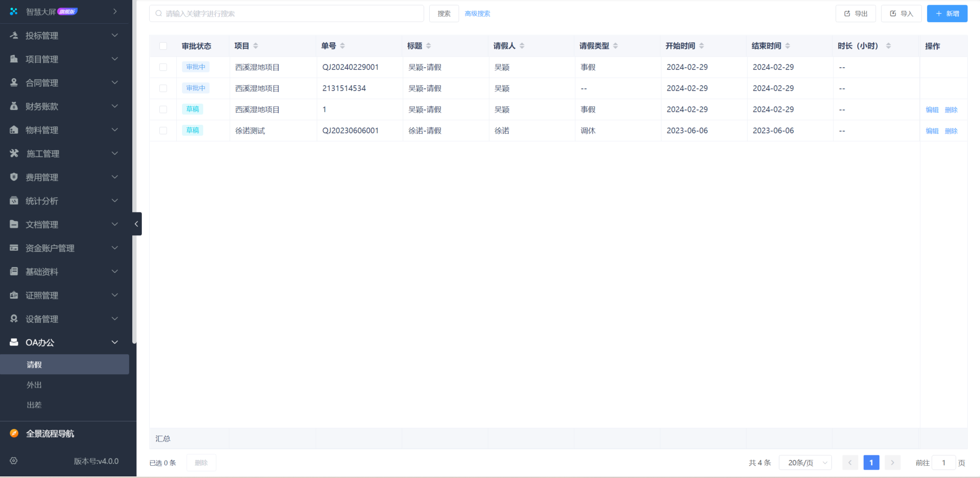Image resolution: width=980 pixels, height=478 pixels.
Task: Open the 20条/页 page size dropdown
Action: click(x=805, y=463)
